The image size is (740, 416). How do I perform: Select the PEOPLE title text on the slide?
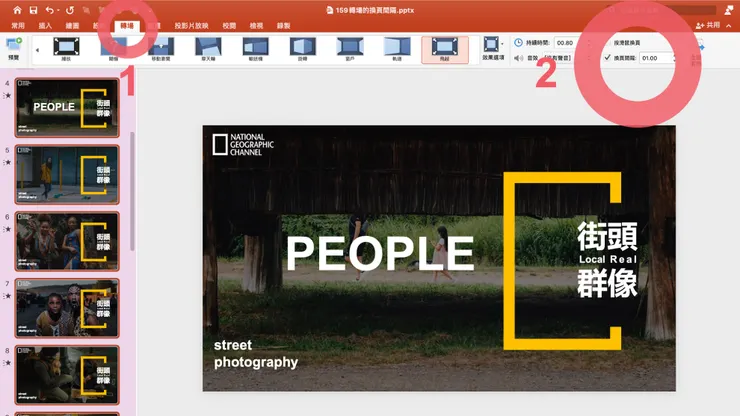(x=380, y=253)
